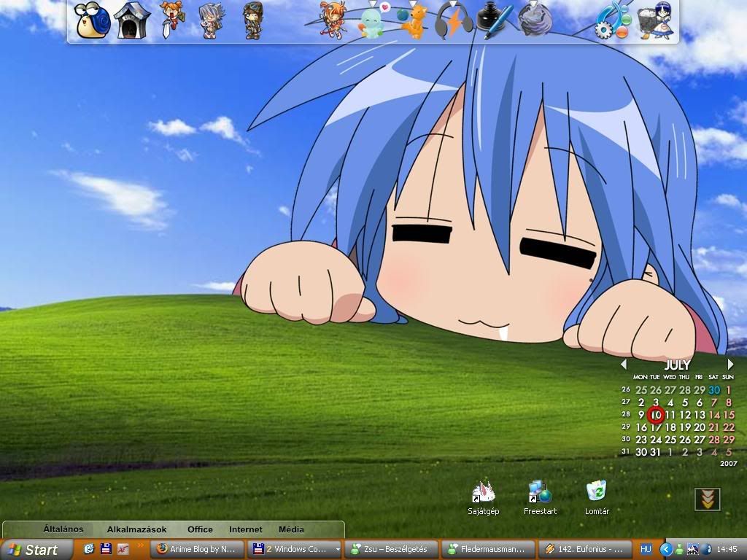
Task: Click the orange-haired chibi holding a sword
Action: [x=171, y=20]
